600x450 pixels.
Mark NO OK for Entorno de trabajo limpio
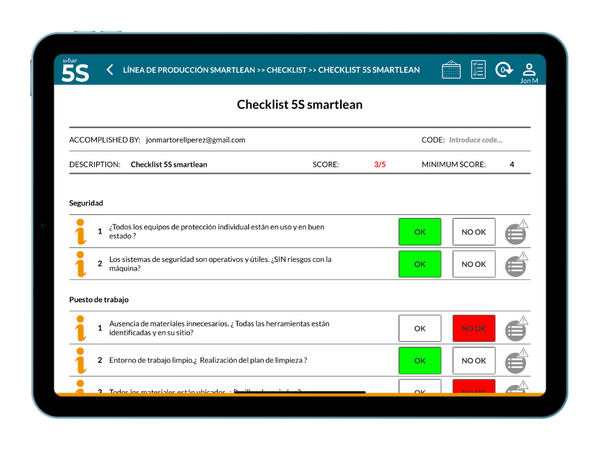tap(474, 360)
